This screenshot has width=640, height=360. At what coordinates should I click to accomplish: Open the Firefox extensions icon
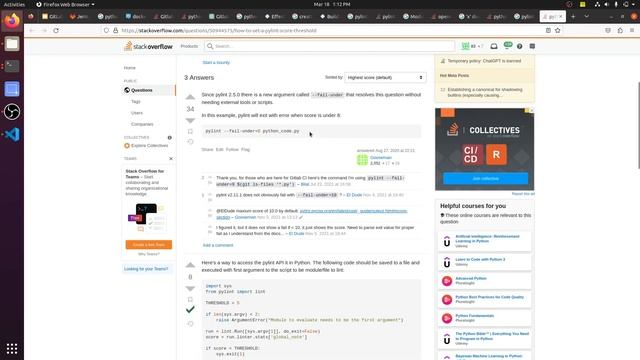[x=620, y=31]
